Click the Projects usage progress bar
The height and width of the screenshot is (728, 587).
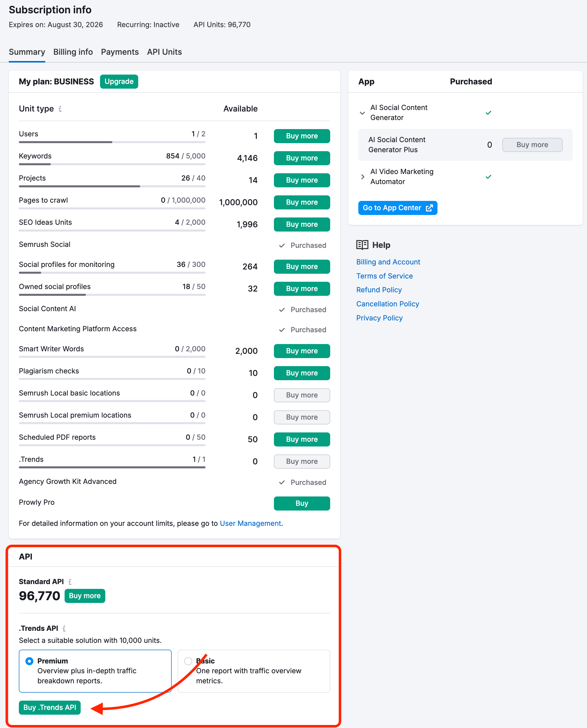[112, 187]
